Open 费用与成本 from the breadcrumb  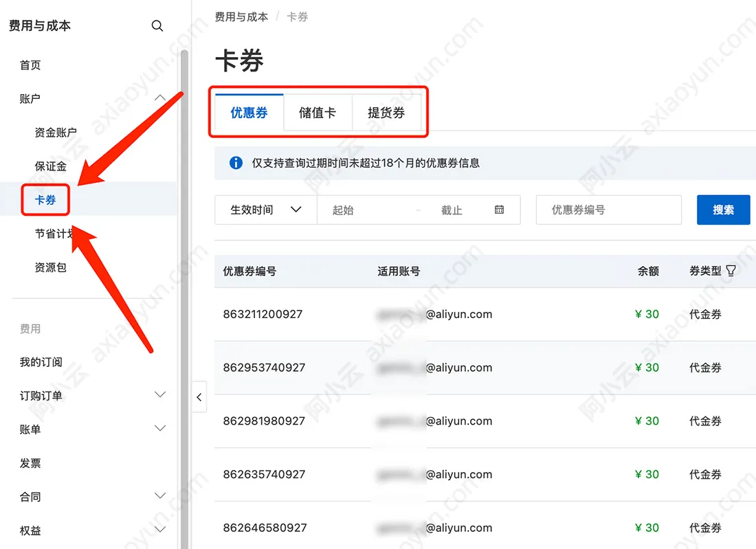[241, 16]
